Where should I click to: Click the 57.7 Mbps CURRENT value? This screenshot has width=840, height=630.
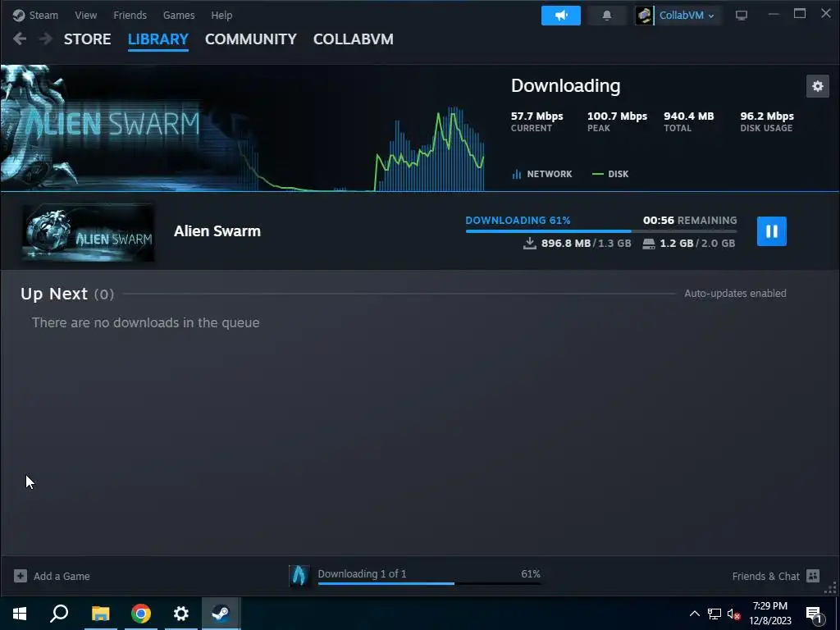tap(536, 116)
